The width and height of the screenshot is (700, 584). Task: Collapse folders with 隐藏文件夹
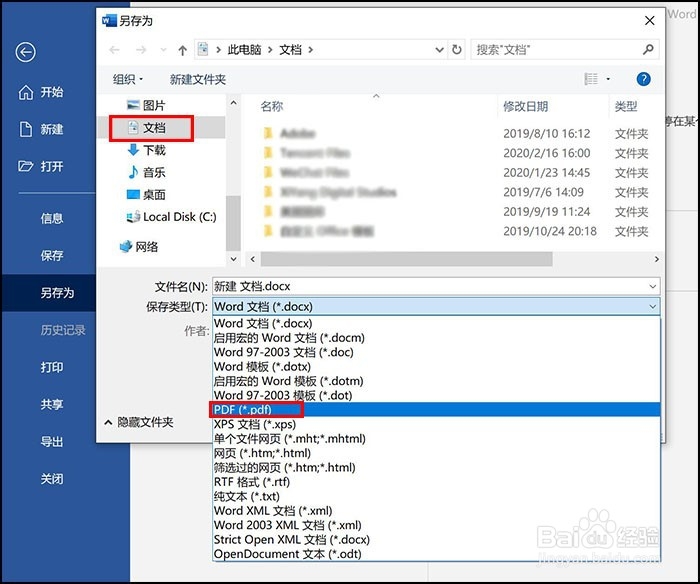click(139, 422)
